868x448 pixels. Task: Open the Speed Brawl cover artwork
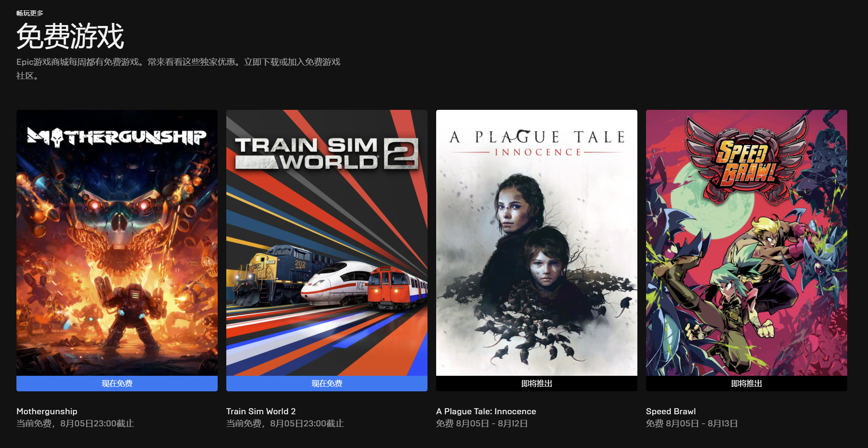coord(746,243)
